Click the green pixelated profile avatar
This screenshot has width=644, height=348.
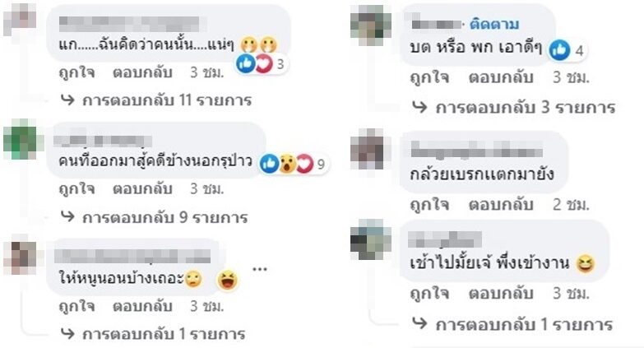pos(21,140)
